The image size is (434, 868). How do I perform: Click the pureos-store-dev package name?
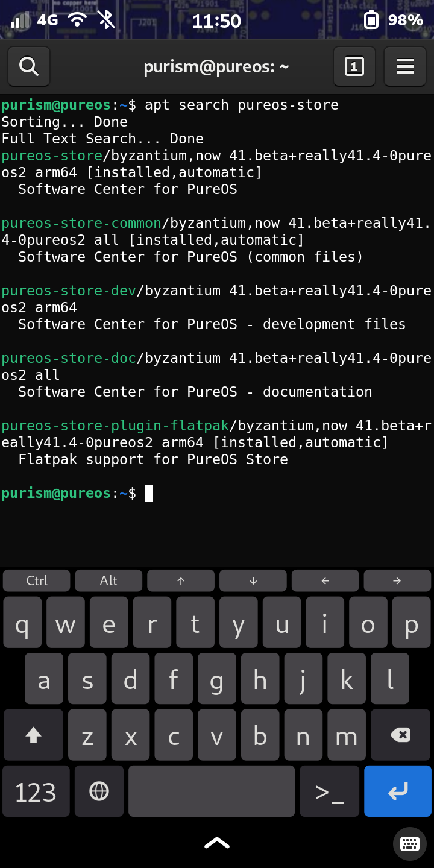coord(69,291)
